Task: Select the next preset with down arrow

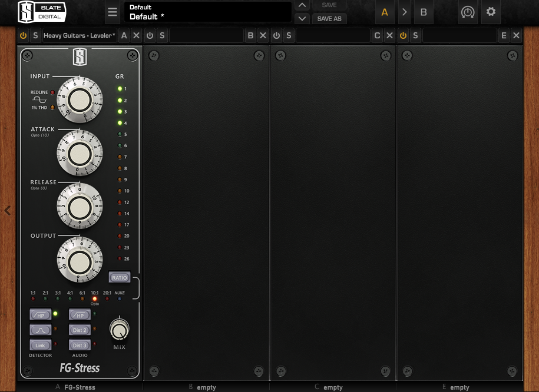Action: pyautogui.click(x=302, y=18)
